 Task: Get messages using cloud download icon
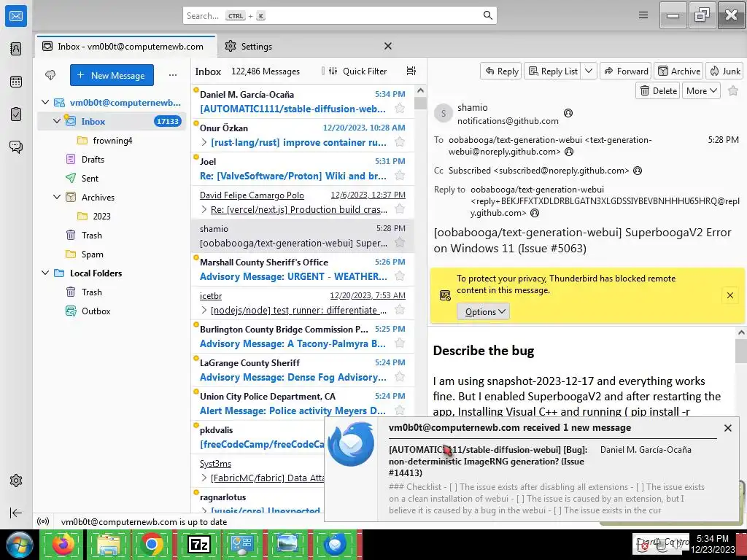50,75
